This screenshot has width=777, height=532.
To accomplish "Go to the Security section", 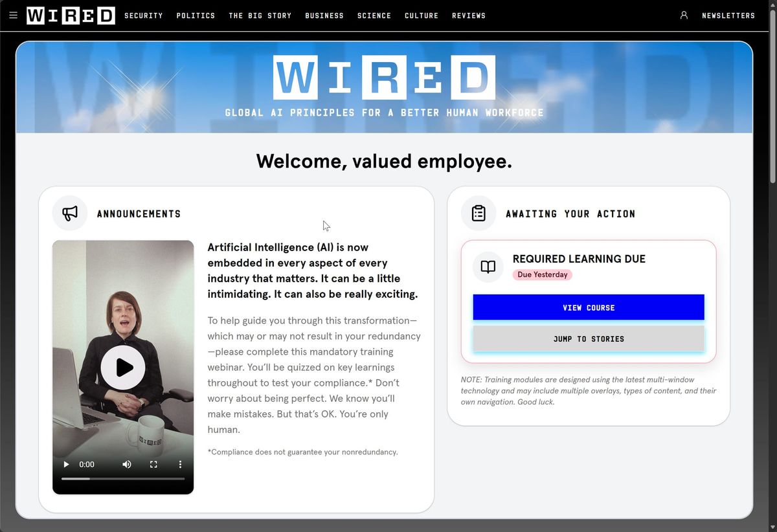I will 144,16.
